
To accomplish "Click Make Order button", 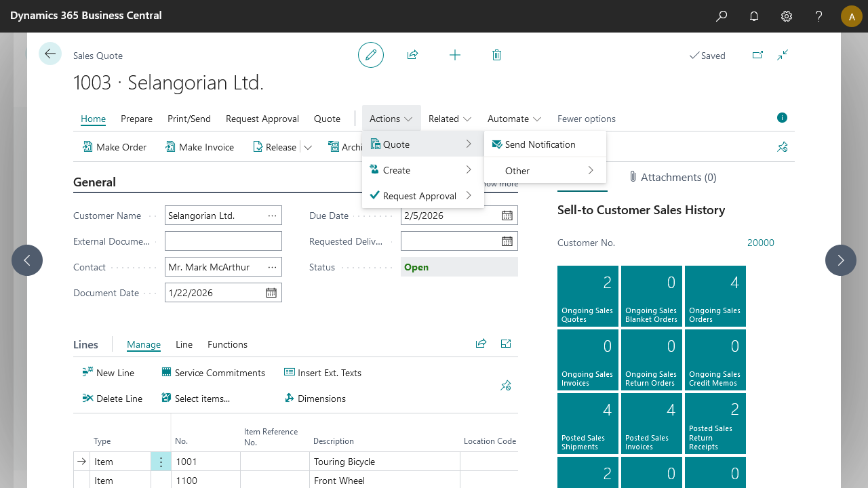I will pyautogui.click(x=115, y=147).
